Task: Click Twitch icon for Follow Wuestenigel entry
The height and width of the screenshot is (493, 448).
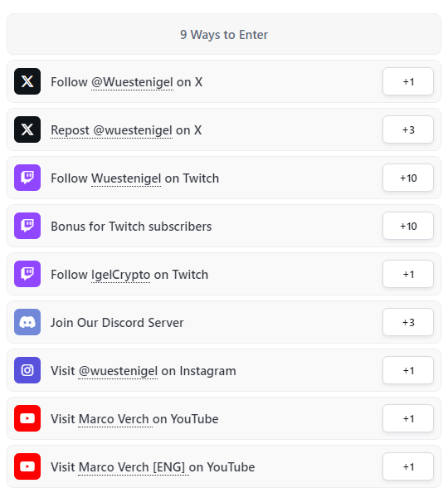Action: pos(27,178)
